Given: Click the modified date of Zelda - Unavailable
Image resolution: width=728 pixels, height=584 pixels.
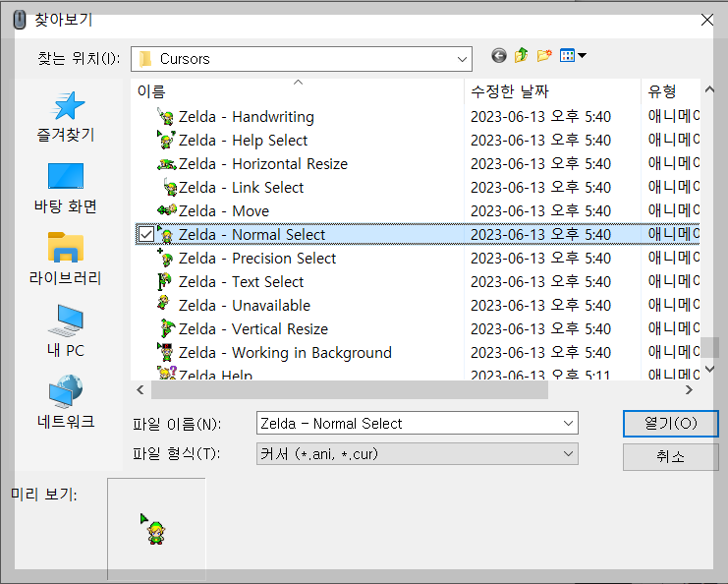Looking at the screenshot, I should point(540,305).
